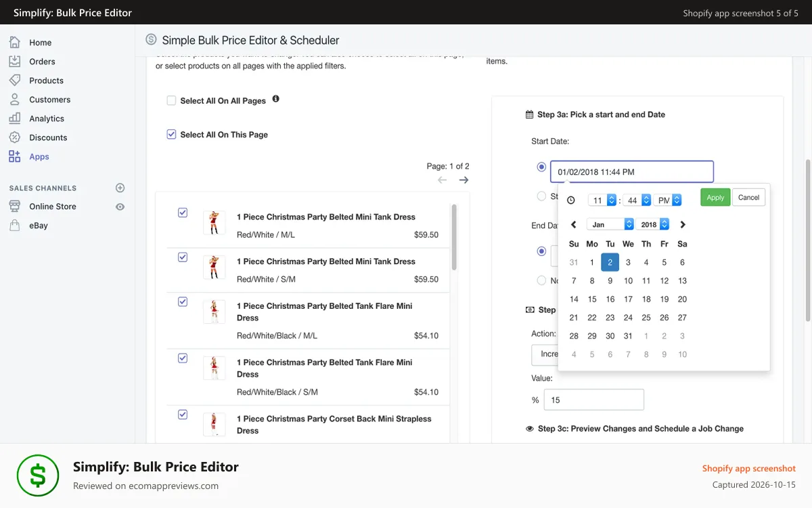Open Orders in the sidebar
The width and height of the screenshot is (812, 508).
(x=42, y=62)
